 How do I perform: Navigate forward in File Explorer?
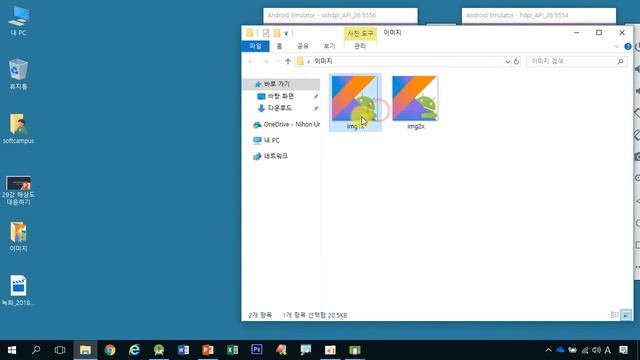[266, 61]
